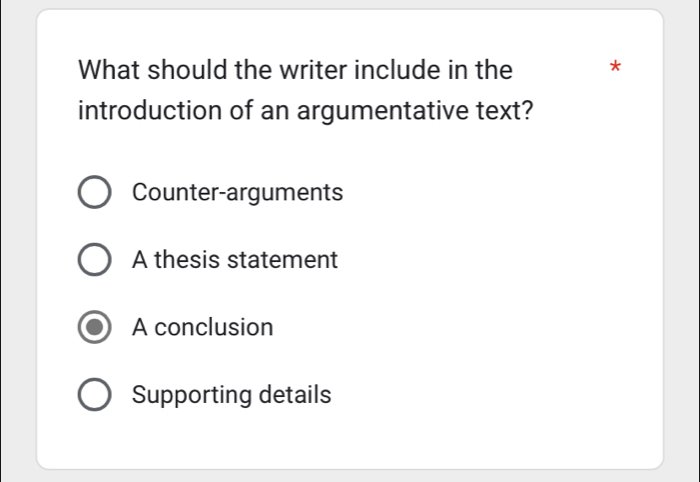Click the word 'What' starting the question
Image resolution: width=700 pixels, height=482 pixels.
coord(112,71)
